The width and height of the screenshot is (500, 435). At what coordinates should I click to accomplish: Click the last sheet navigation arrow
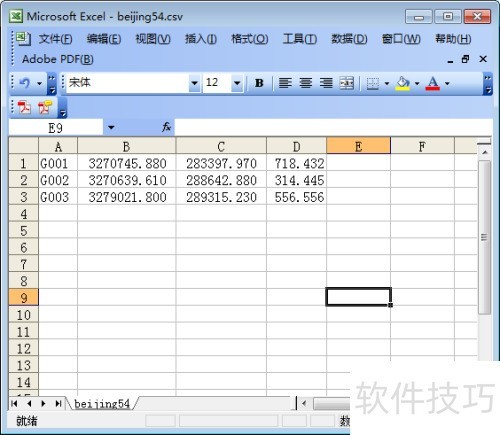point(58,404)
